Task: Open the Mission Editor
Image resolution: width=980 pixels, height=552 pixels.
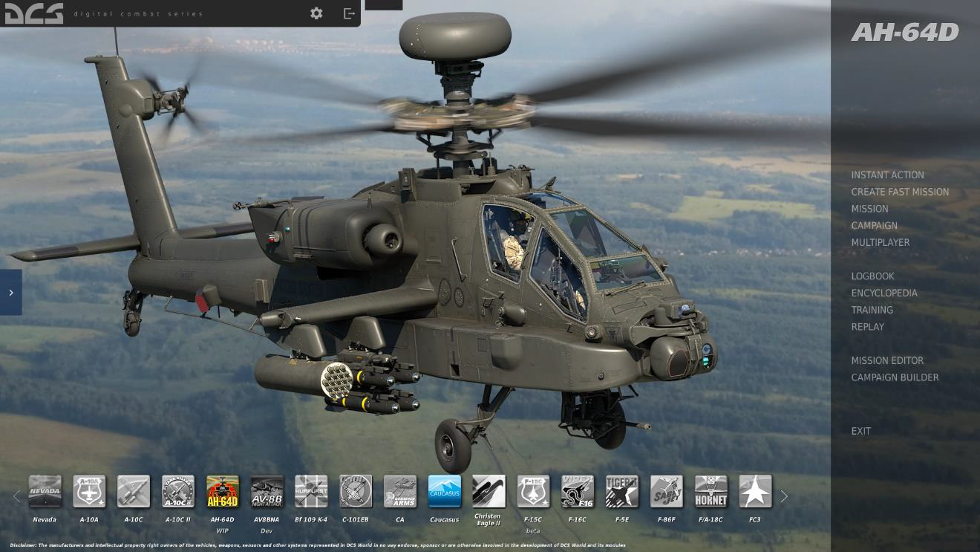Action: (x=888, y=360)
